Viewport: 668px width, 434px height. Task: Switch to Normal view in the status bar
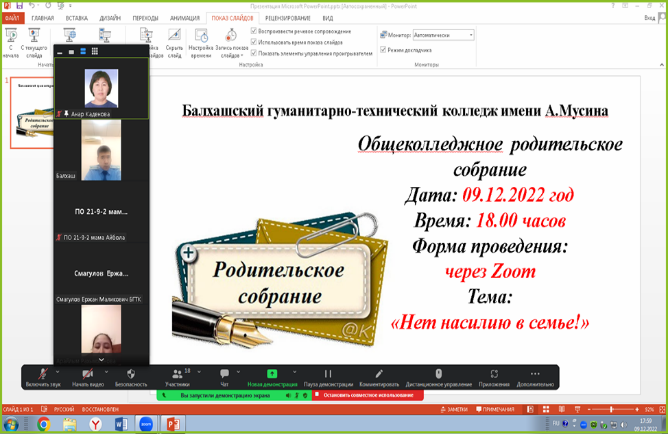[x=530, y=409]
